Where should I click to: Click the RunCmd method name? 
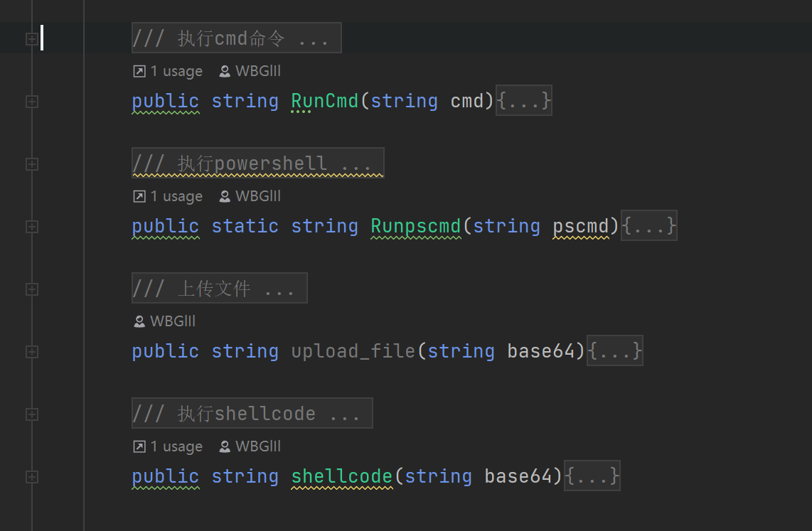(x=325, y=101)
